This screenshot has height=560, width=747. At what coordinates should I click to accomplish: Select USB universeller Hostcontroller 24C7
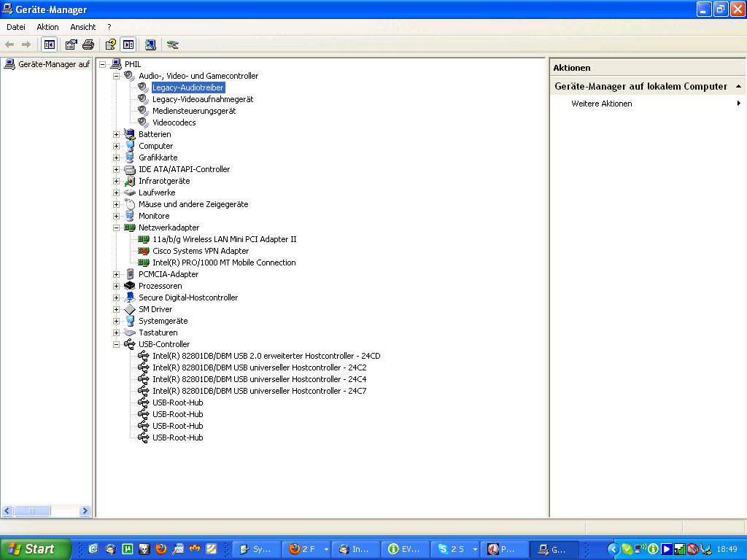click(259, 391)
